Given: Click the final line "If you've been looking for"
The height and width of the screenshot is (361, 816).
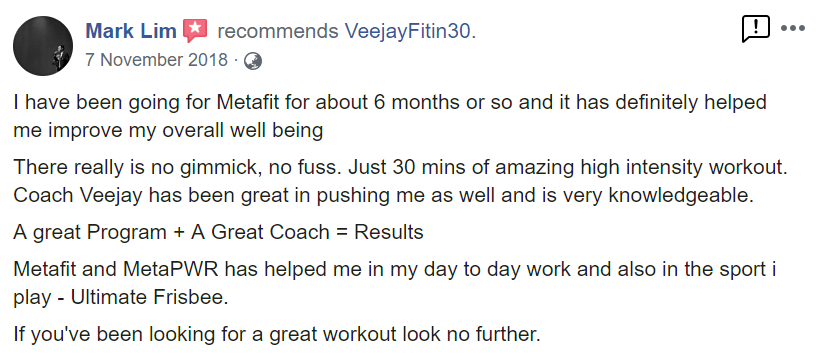Looking at the screenshot, I should point(277,334).
